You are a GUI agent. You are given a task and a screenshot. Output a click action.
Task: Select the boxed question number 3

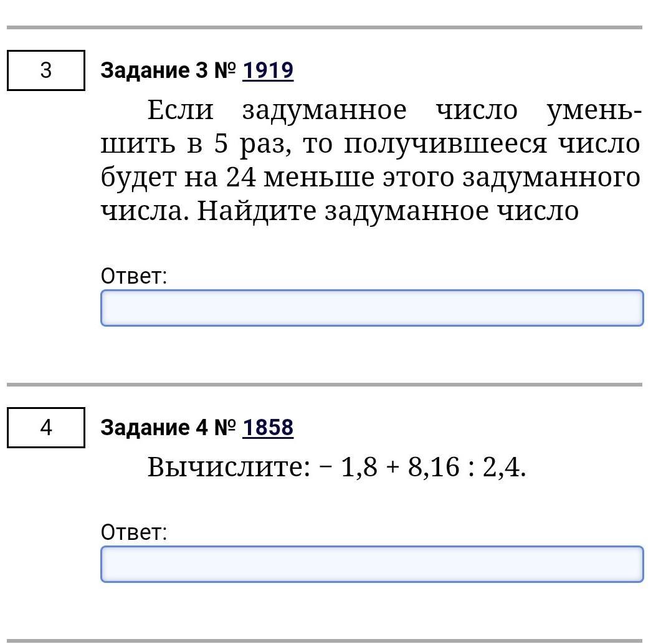tap(46, 70)
